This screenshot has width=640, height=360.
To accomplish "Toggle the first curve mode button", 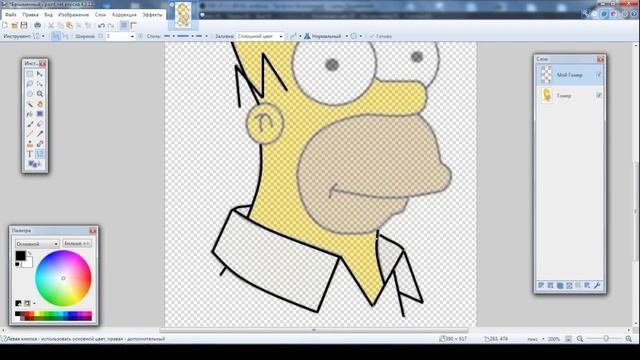I will [56, 36].
